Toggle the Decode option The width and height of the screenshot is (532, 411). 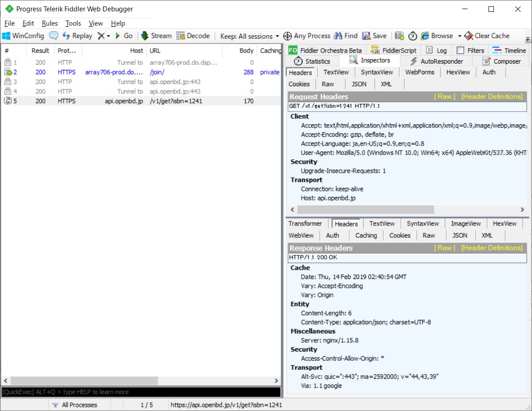[x=193, y=36]
